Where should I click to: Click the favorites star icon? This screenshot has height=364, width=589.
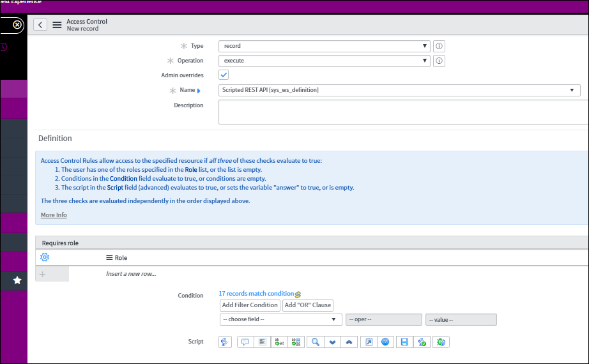click(17, 280)
